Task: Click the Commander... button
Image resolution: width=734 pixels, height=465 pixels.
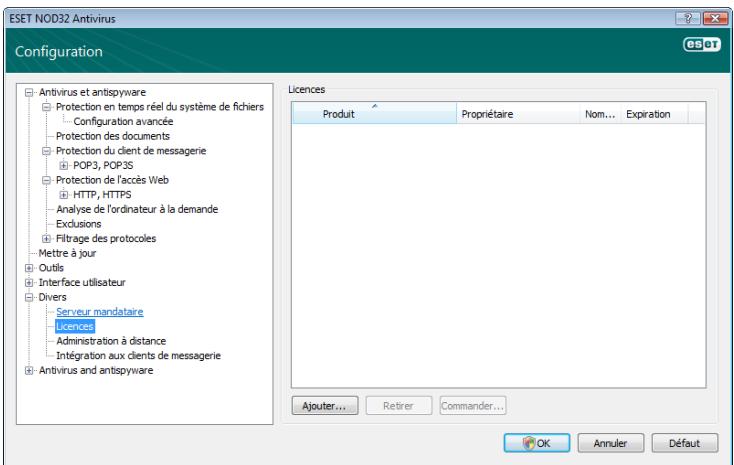Action: (473, 406)
